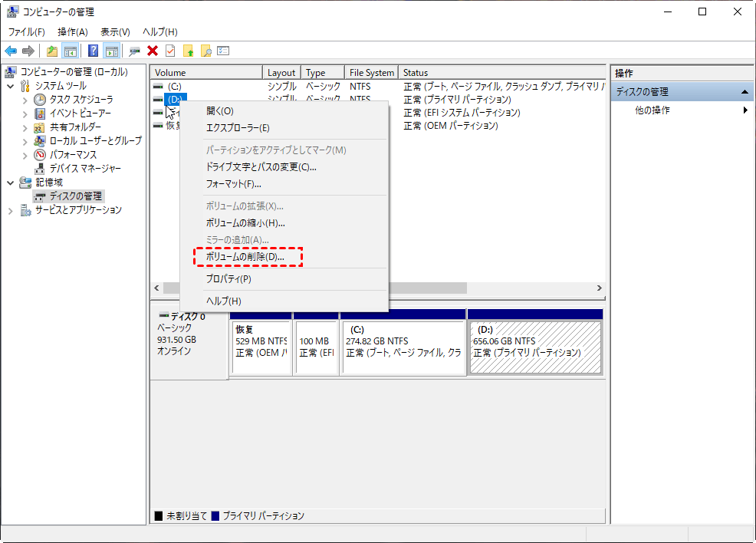Expand the タスク スケジューラ node

pos(25,100)
